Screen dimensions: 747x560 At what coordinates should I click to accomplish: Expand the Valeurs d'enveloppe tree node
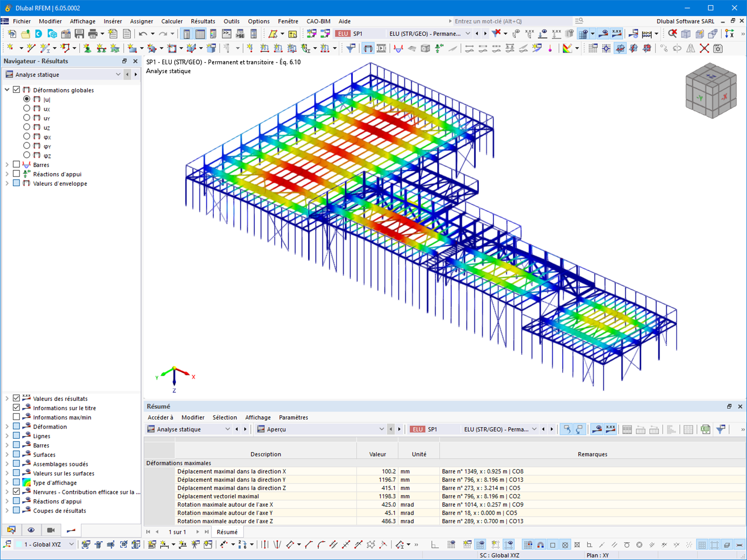pos(7,183)
